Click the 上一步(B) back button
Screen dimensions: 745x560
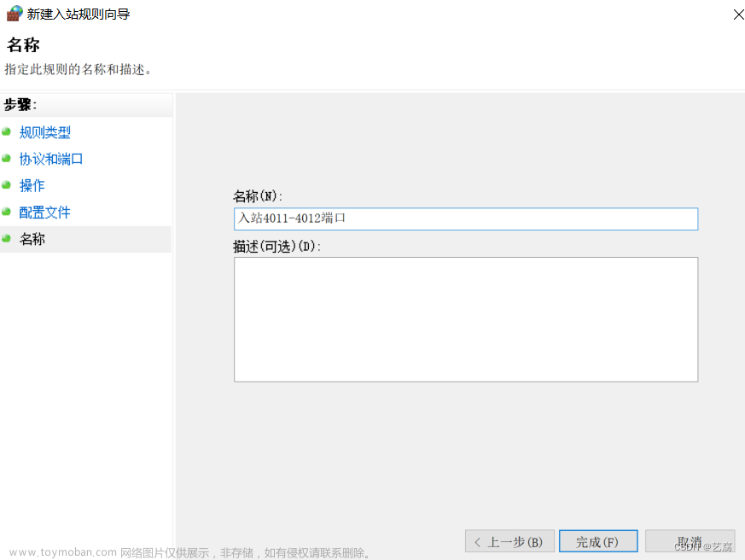(x=509, y=541)
